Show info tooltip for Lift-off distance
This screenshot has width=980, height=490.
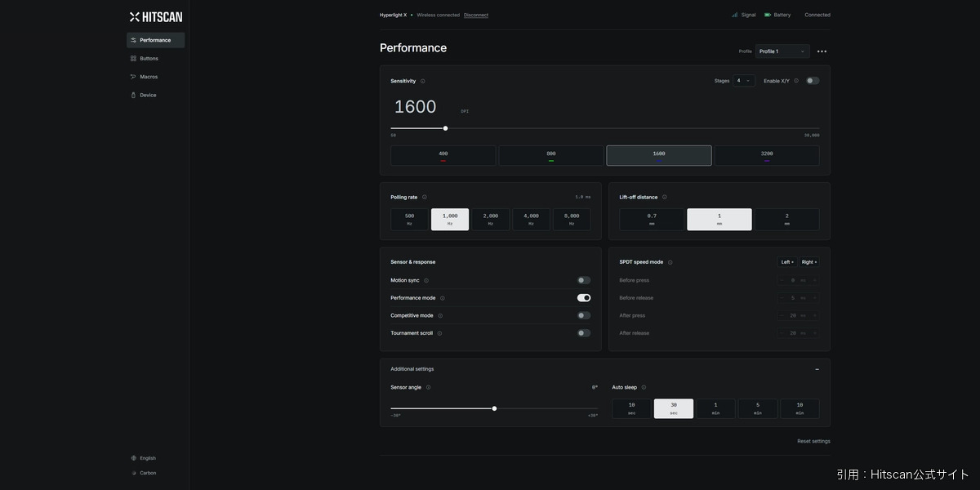point(664,197)
